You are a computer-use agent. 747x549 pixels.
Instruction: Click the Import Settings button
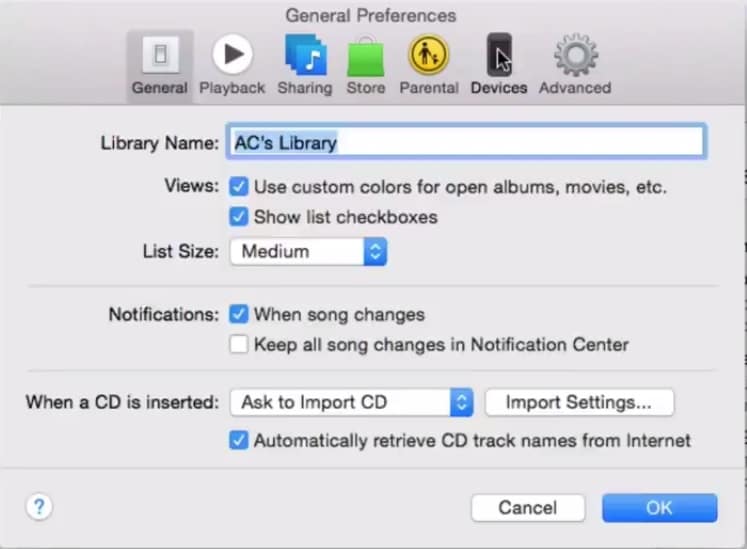(579, 403)
